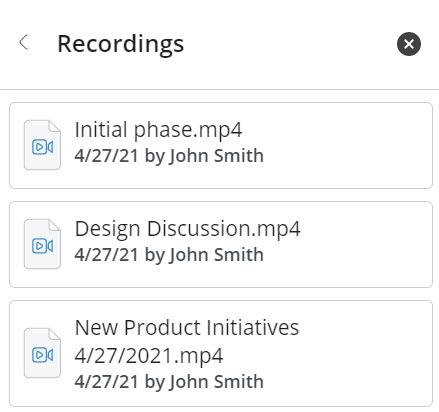Click the video file icon for Design Discussion.mp4
The height and width of the screenshot is (412, 439).
42,244
